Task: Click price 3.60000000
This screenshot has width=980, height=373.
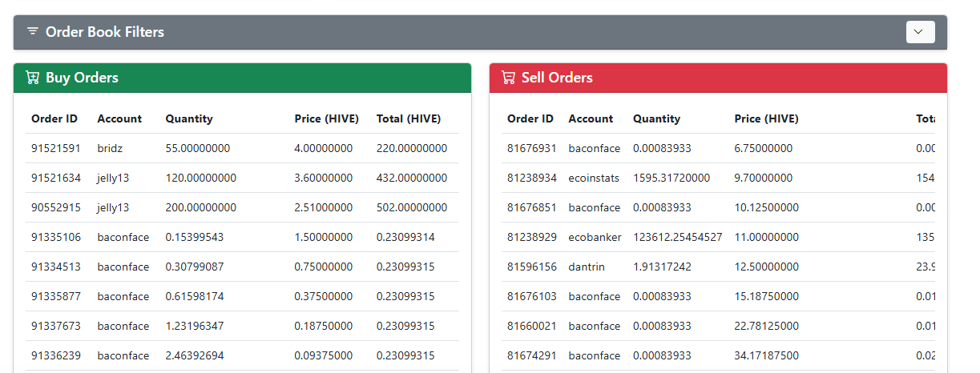Action: coord(324,178)
